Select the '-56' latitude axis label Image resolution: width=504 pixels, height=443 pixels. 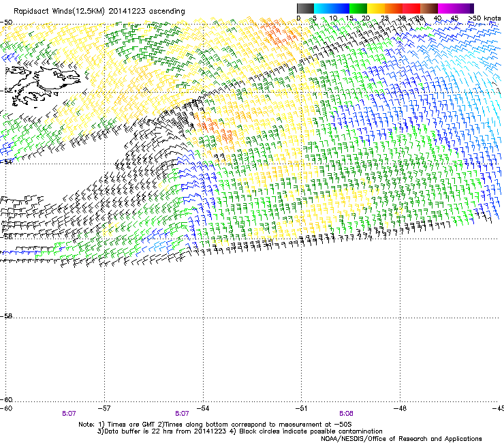pos(6,236)
